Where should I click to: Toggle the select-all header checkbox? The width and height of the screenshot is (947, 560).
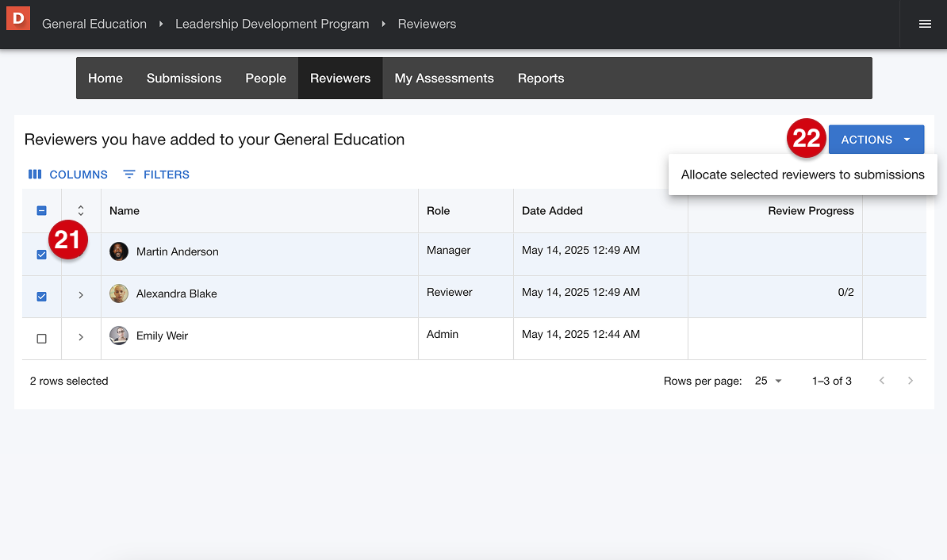42,211
